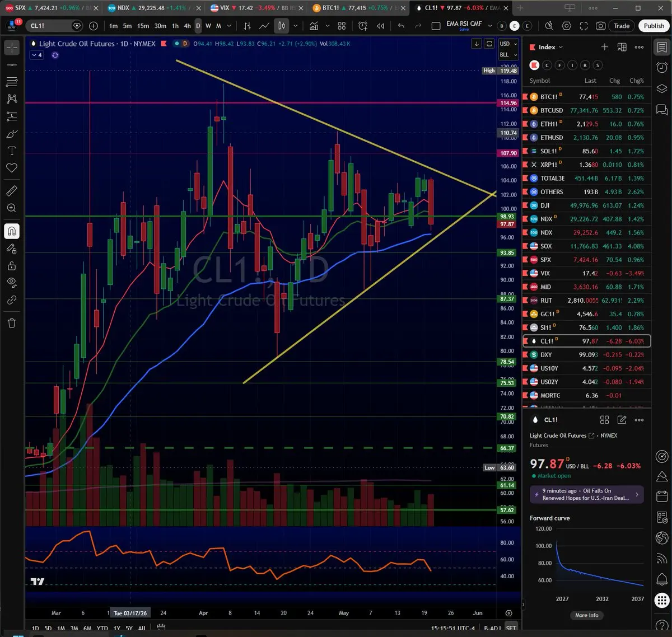Remove objects with the trash icon
This screenshot has width=672, height=637.
click(12, 323)
